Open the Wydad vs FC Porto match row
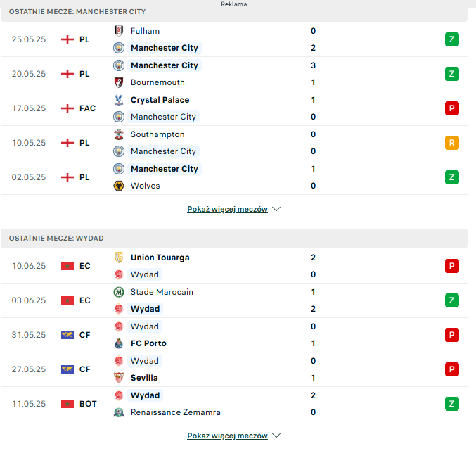This screenshot has width=476, height=451. tap(233, 335)
